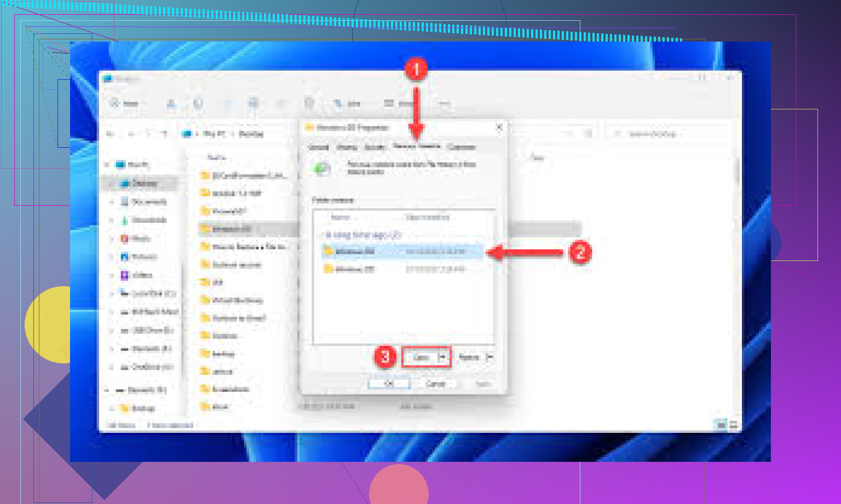
Task: Collapse the 'A long time ago' group
Action: click(321, 235)
